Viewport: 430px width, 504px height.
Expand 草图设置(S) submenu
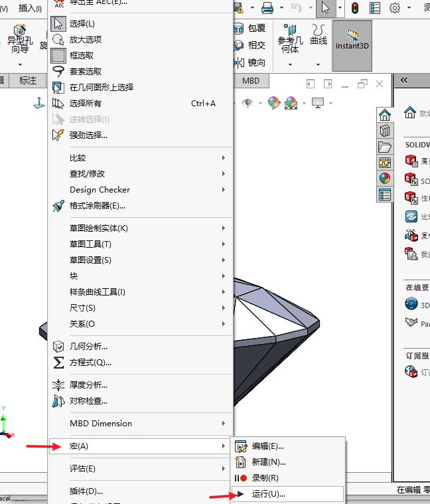pyautogui.click(x=141, y=260)
